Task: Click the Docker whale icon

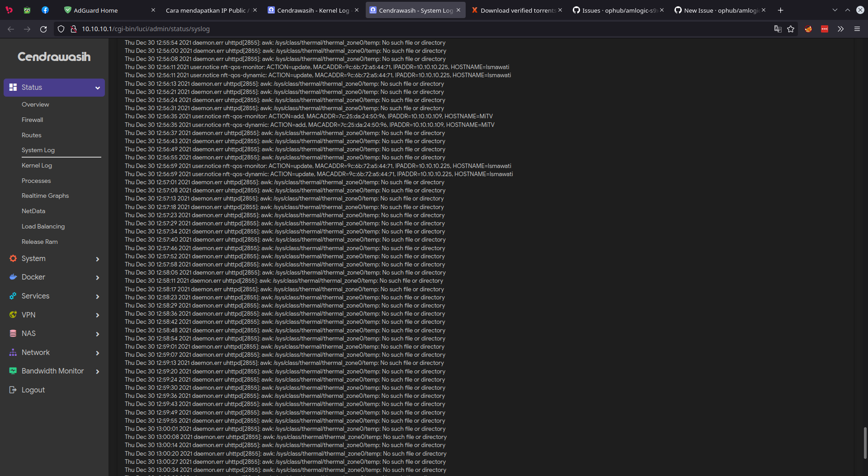Action: pyautogui.click(x=13, y=277)
